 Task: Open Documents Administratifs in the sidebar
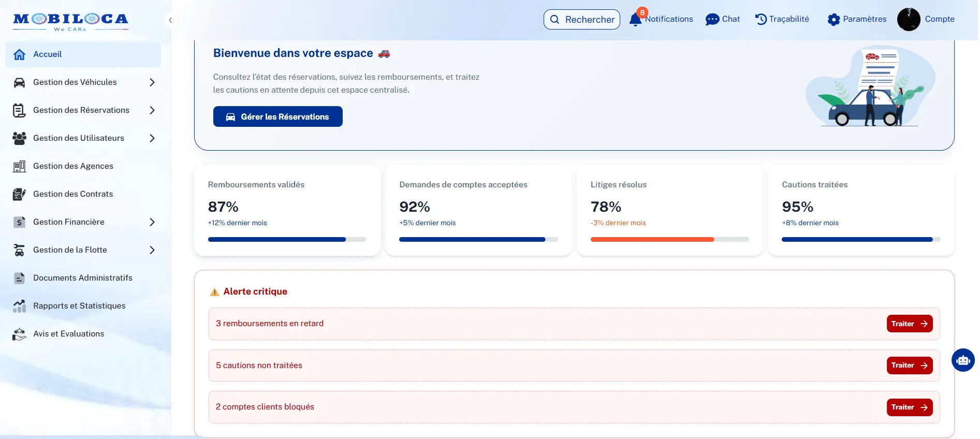pyautogui.click(x=82, y=278)
